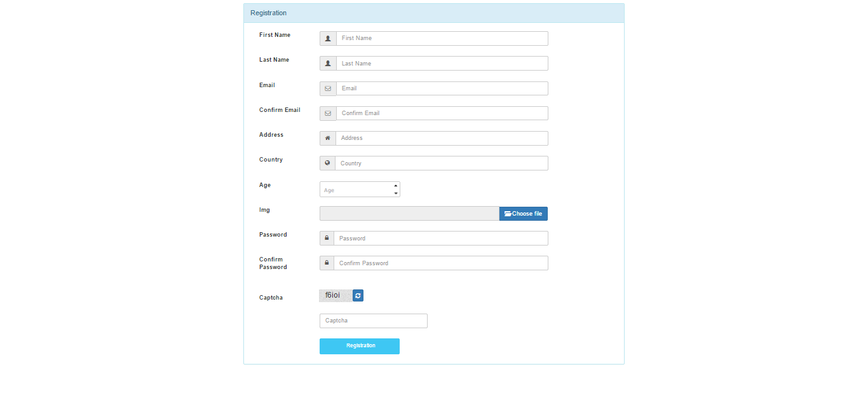This screenshot has width=868, height=409.
Task: Click the home icon beside Address
Action: [327, 137]
